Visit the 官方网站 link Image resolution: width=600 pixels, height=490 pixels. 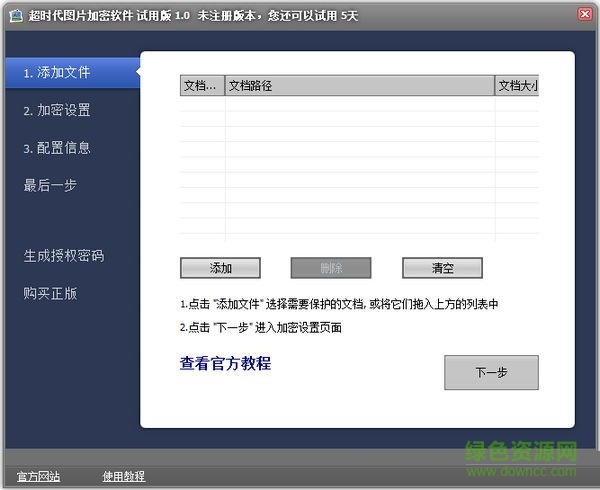pos(38,476)
